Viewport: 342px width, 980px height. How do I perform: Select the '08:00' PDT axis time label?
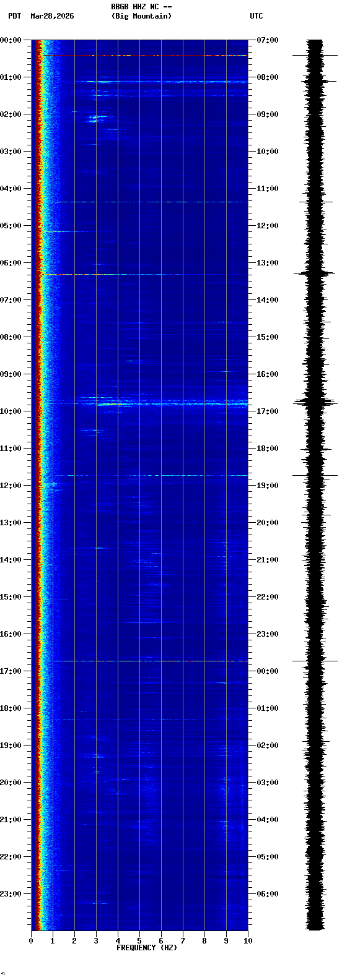[x=11, y=337]
